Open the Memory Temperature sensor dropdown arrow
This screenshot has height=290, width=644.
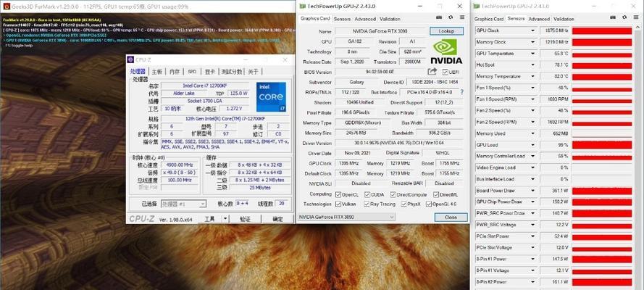pos(532,76)
